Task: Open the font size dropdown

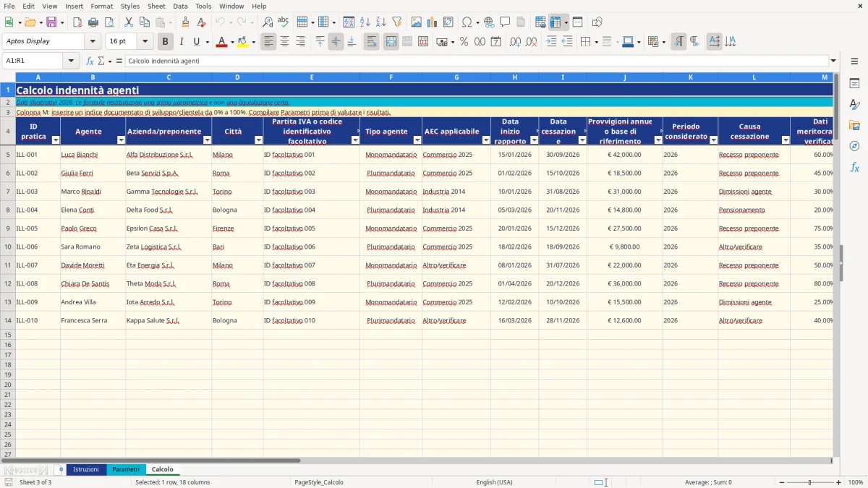Action: [x=145, y=42]
